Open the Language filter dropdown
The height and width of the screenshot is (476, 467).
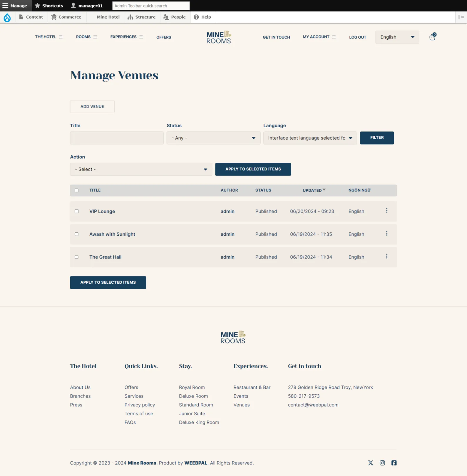click(310, 138)
